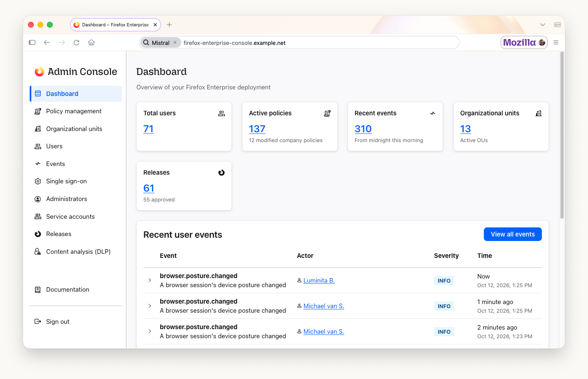This screenshot has height=379, width=588.
Task: Click the Firefox logo beside Admin Console
Action: click(40, 72)
